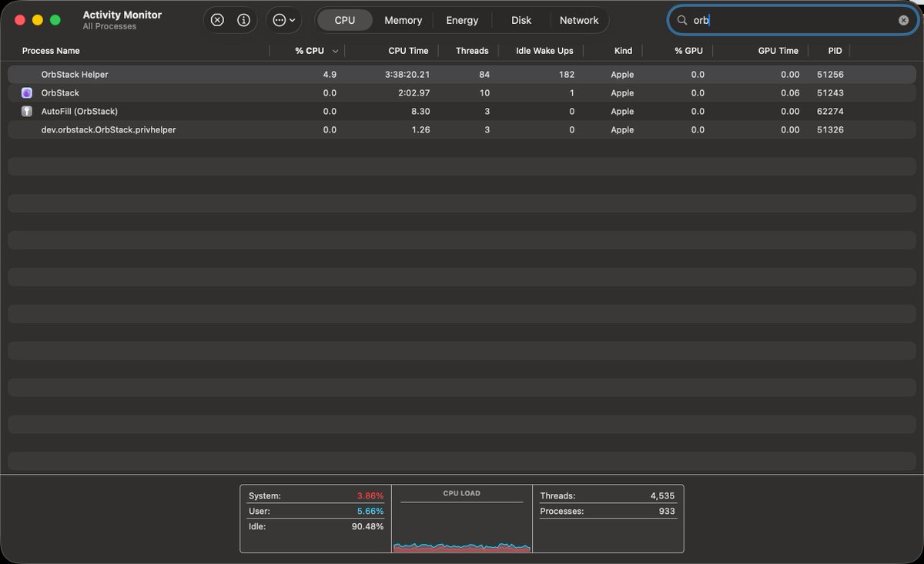Select the AutoFill (OrbStack) process name
Viewport: 924px width, 564px height.
pos(79,111)
